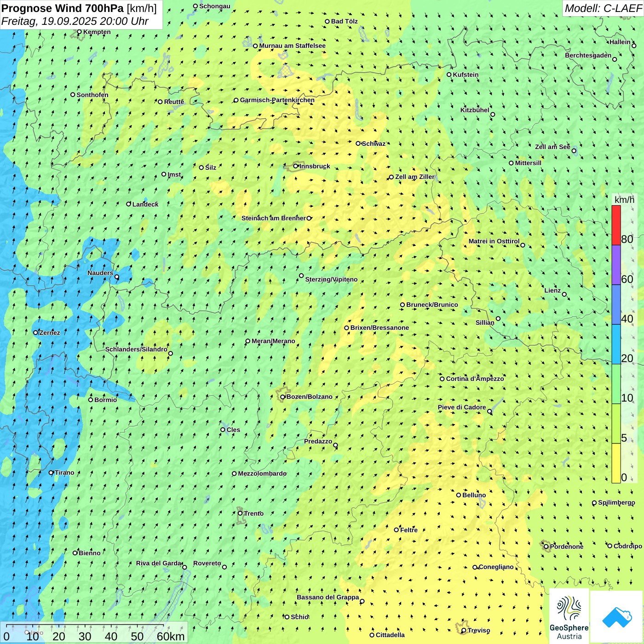644x644 pixels.
Task: Click the 'Sonthofen' label
Action: click(x=92, y=95)
